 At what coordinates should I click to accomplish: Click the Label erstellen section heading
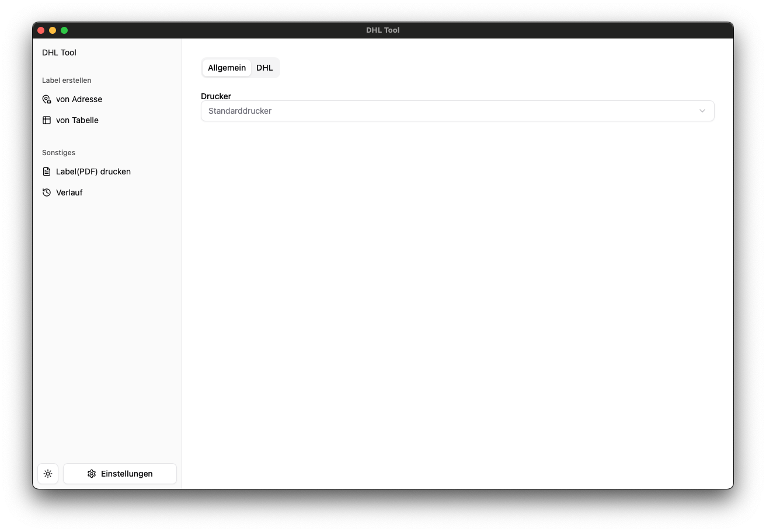coord(67,80)
